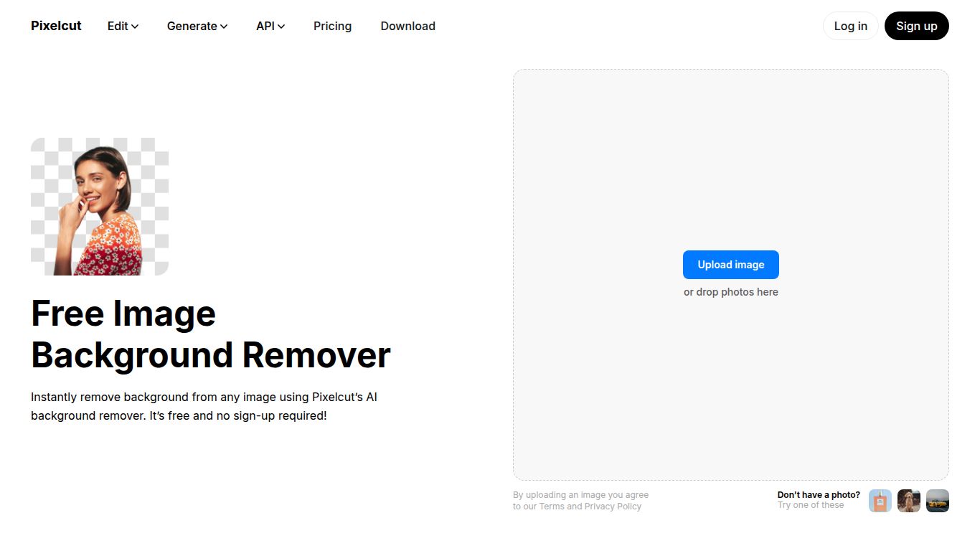
Task: Click the drop photos here area
Action: tap(730, 291)
